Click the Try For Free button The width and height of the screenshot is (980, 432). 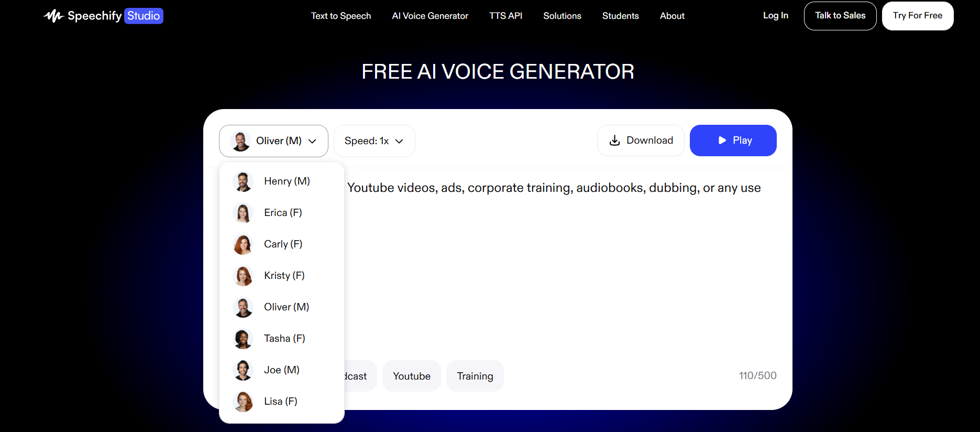(x=918, y=16)
